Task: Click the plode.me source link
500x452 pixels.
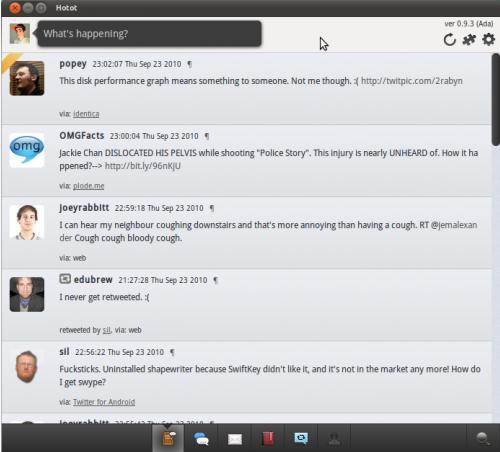Action: (89, 186)
